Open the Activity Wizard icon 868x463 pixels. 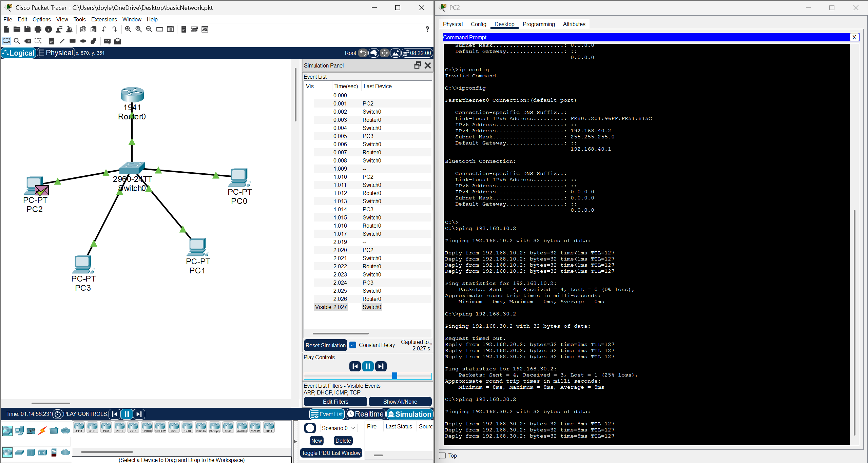pyautogui.click(x=59, y=29)
